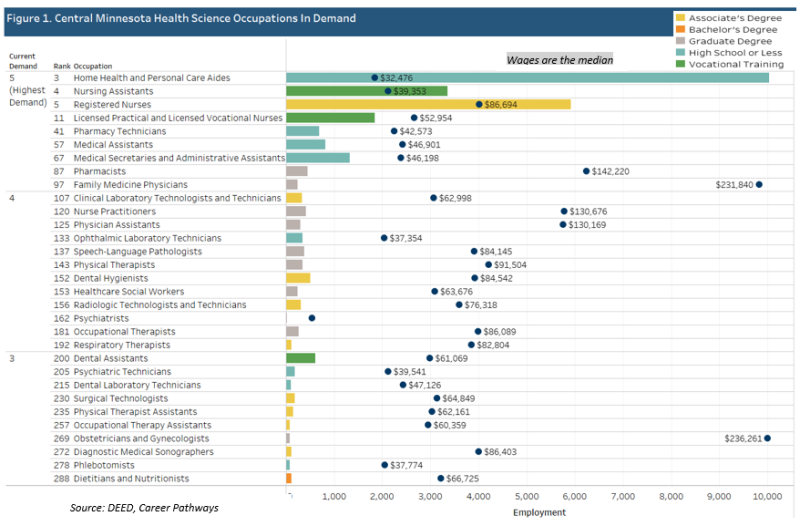Click the $37,774 wage value

pos(406,465)
